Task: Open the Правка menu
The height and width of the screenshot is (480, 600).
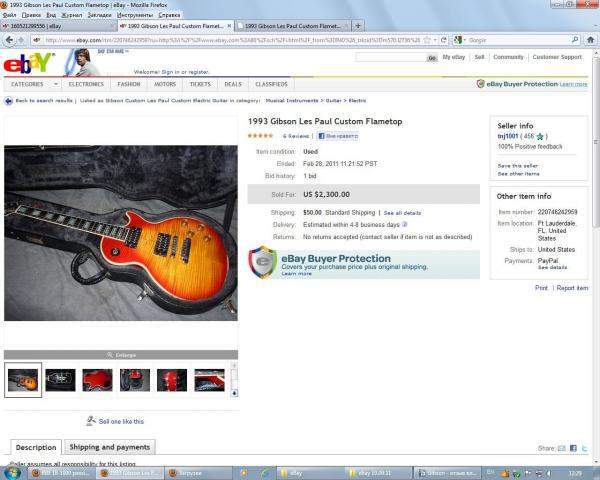Action: coord(31,15)
